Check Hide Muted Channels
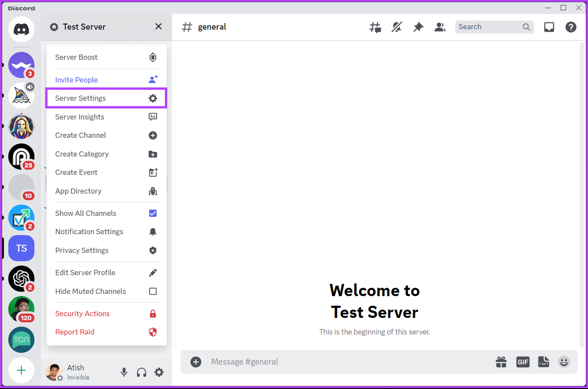 (153, 291)
